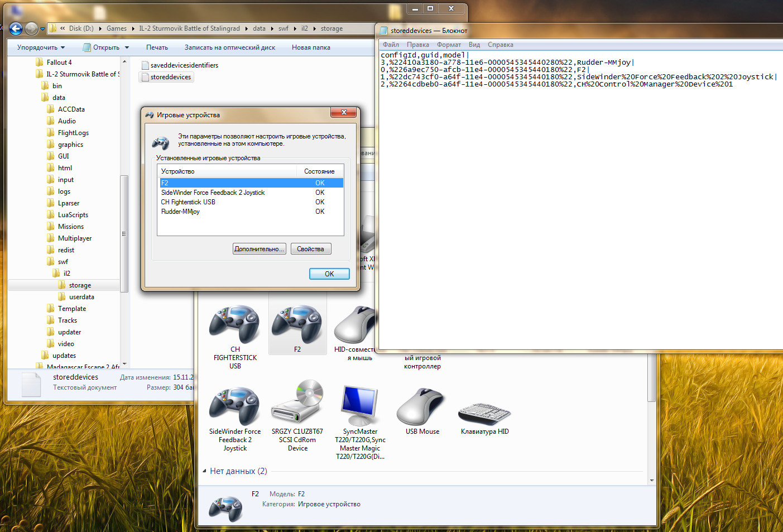The height and width of the screenshot is (532, 783).
Task: Click Записать на оптический диск
Action: [x=230, y=47]
